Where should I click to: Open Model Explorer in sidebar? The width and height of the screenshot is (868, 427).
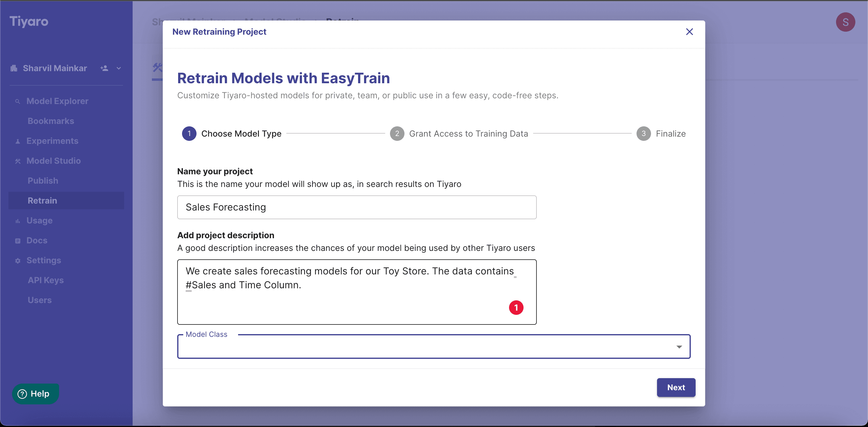(57, 101)
